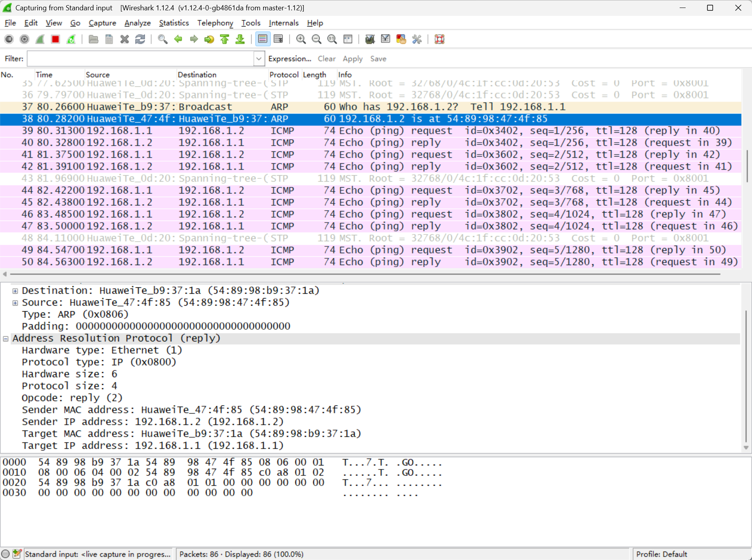This screenshot has height=560, width=752.
Task: Edit capture filters toolbar icon
Action: coord(370,39)
